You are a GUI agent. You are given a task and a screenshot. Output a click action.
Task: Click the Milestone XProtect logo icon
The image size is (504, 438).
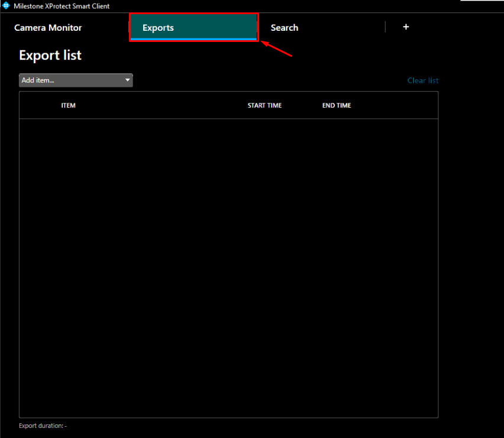tap(6, 6)
